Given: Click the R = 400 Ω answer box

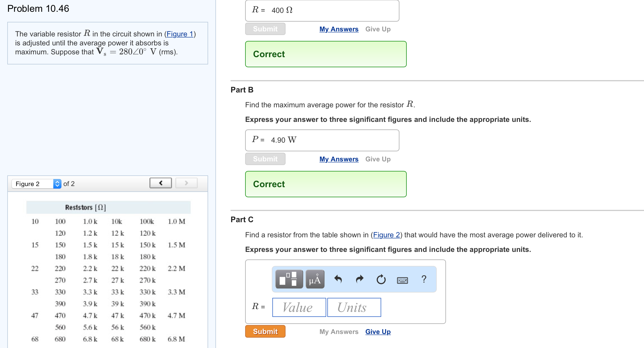Looking at the screenshot, I should tap(322, 10).
